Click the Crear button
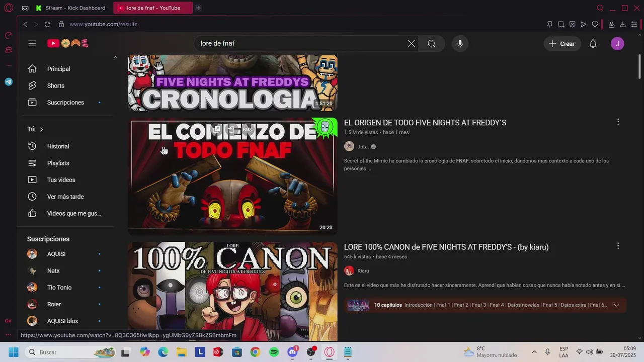 [x=562, y=44]
